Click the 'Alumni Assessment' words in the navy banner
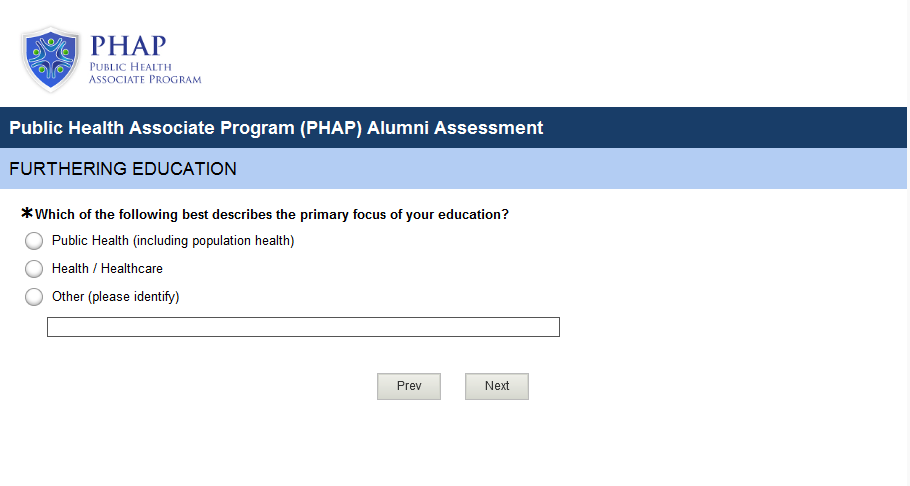The width and height of the screenshot is (910, 486). tap(469, 128)
